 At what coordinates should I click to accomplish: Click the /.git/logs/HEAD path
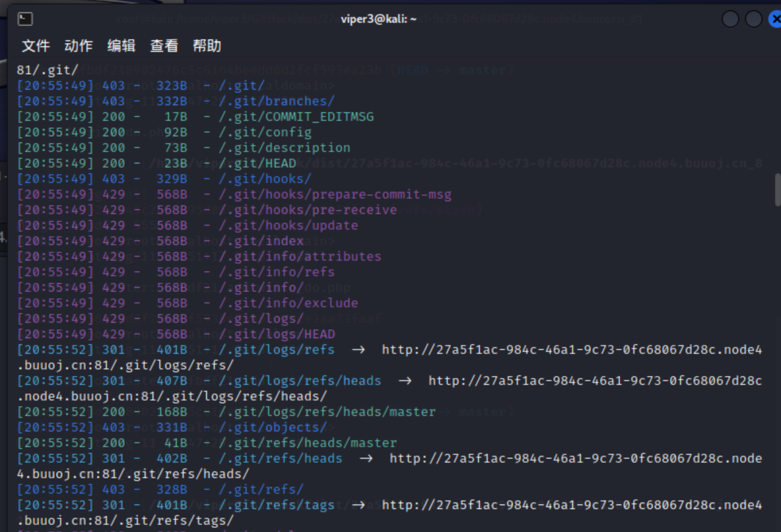[x=277, y=334]
